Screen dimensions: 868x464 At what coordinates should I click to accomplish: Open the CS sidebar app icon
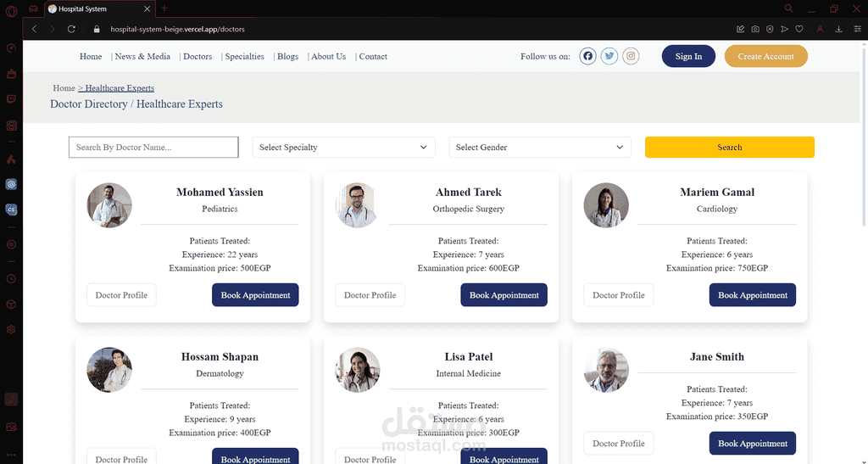coord(11,210)
